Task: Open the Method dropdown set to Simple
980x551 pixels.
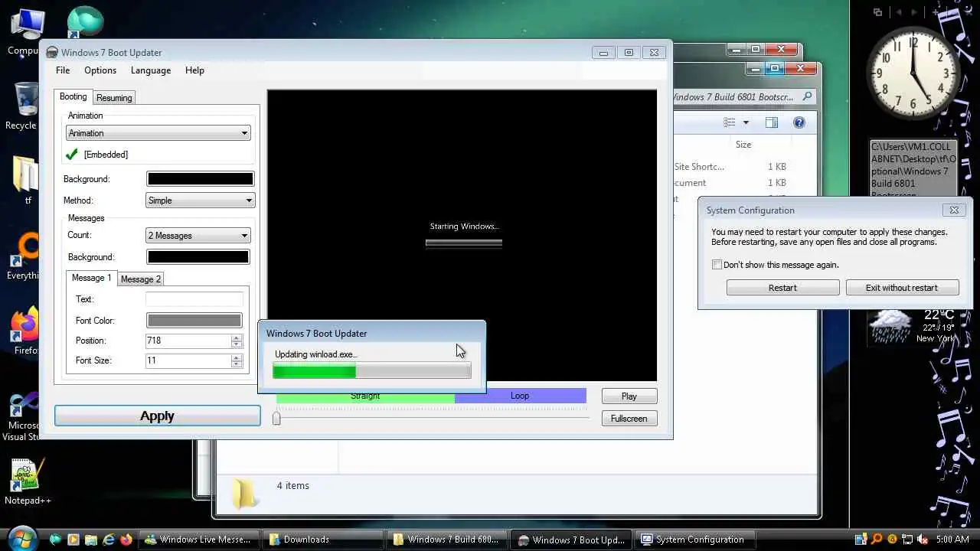Action: point(200,201)
